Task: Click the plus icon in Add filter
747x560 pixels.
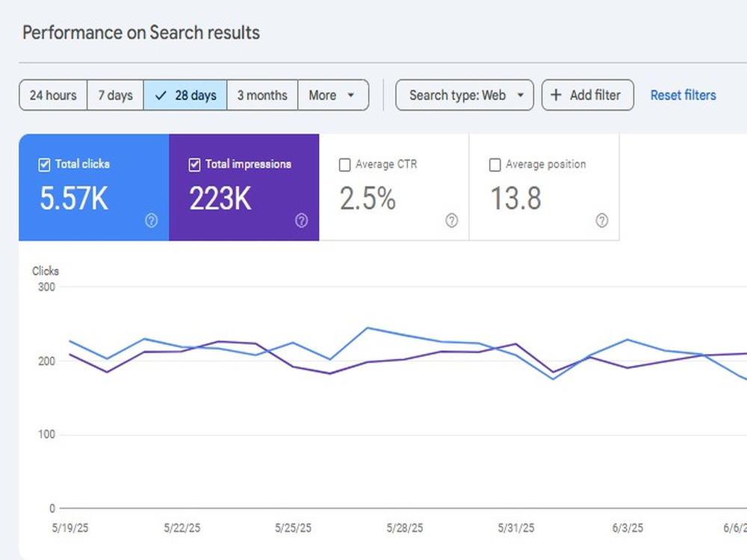Action: [x=556, y=95]
